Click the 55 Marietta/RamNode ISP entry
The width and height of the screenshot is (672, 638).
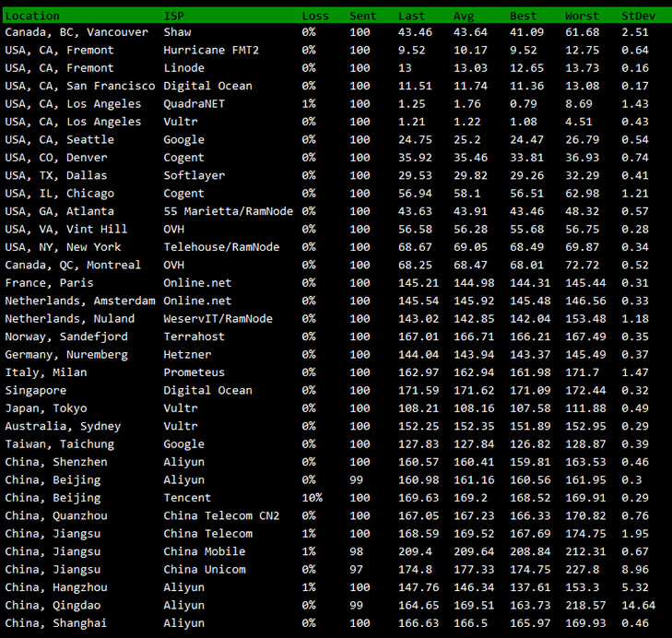pos(228,211)
